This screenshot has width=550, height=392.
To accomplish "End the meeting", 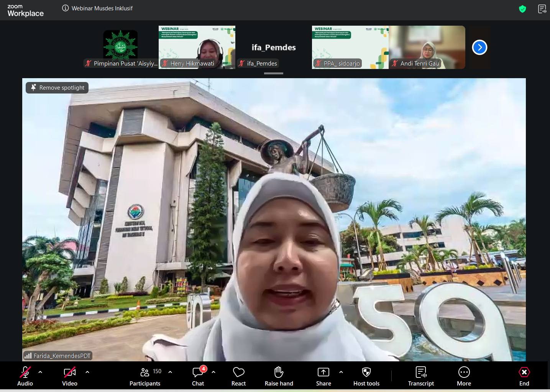I will click(524, 376).
